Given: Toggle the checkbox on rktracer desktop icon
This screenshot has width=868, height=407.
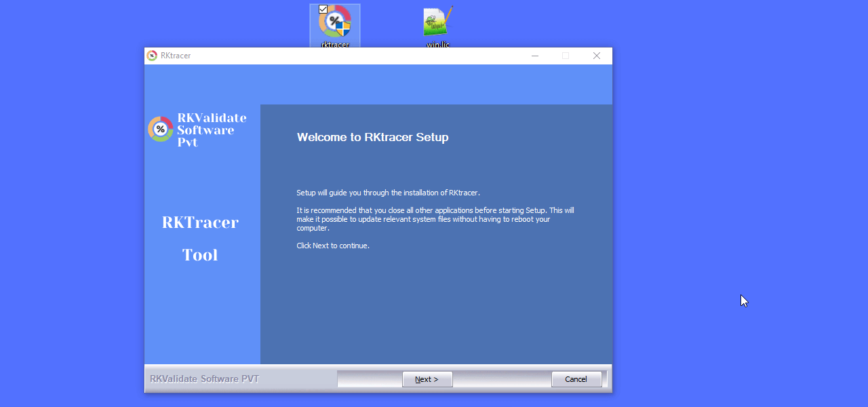Looking at the screenshot, I should tap(323, 9).
